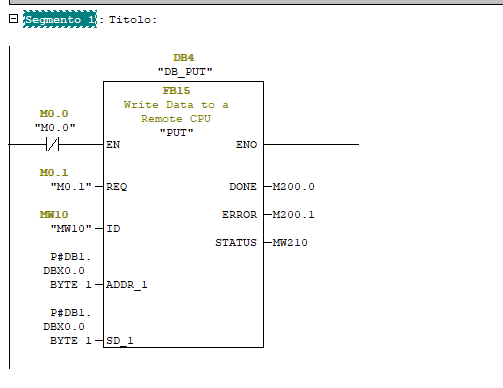
Task: Select the ADDR_1 input parameter
Action: [x=127, y=285]
